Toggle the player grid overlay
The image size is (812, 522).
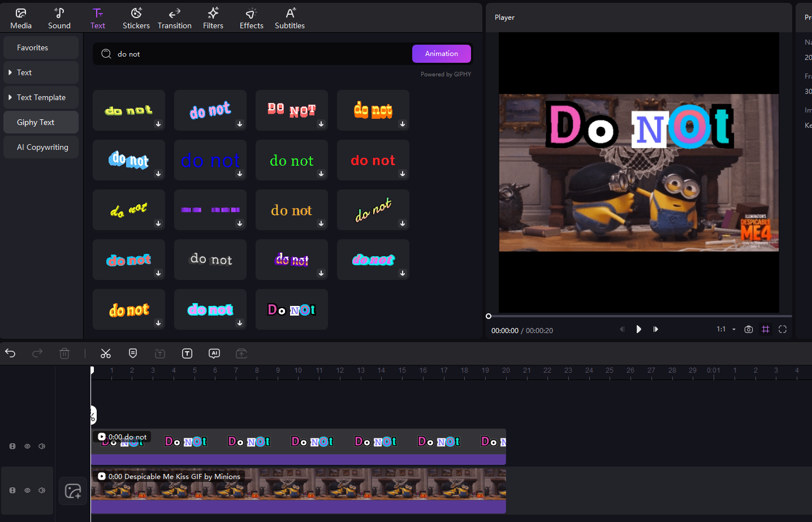click(766, 329)
